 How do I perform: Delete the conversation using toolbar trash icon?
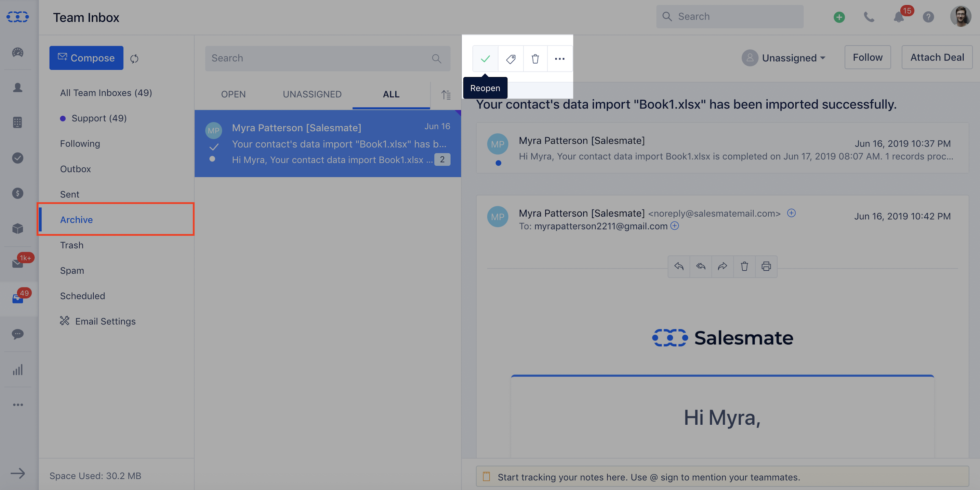[x=535, y=59]
